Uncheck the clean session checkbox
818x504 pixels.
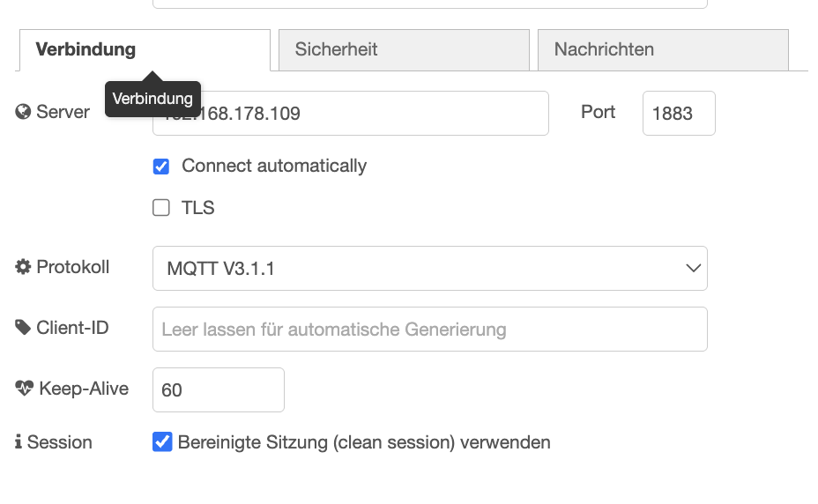click(162, 442)
